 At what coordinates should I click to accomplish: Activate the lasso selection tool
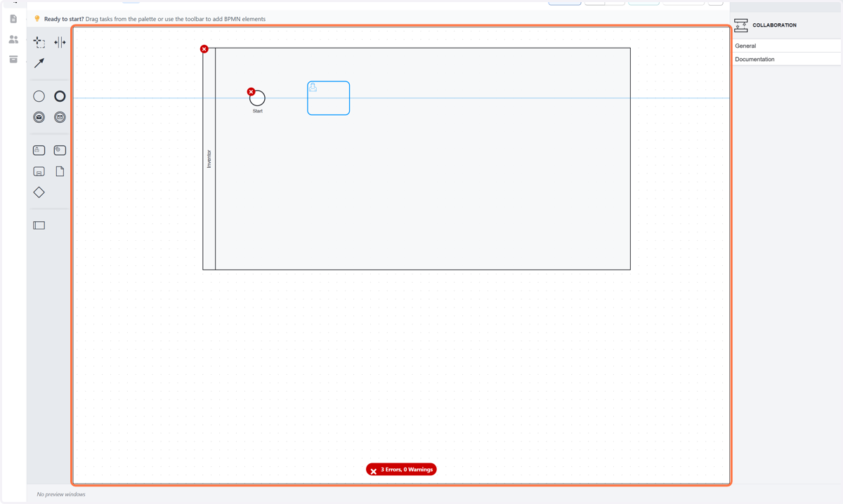(39, 43)
